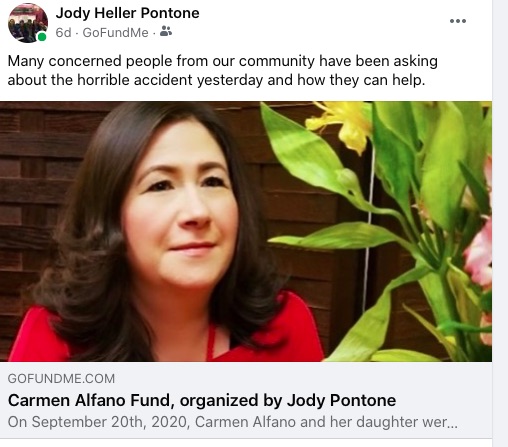Screen dimensions: 508x447
Task: Open the Jody Heller Pontone profile name
Action: 127,13
